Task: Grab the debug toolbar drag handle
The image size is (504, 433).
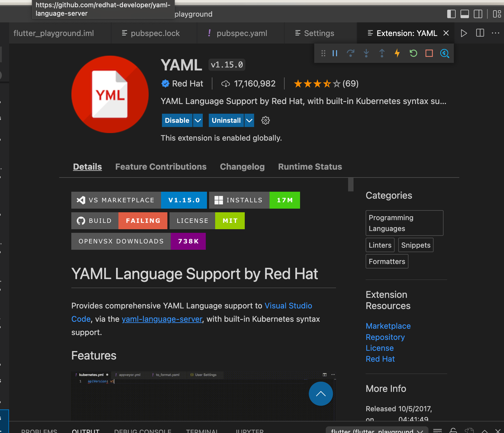Action: click(x=323, y=54)
